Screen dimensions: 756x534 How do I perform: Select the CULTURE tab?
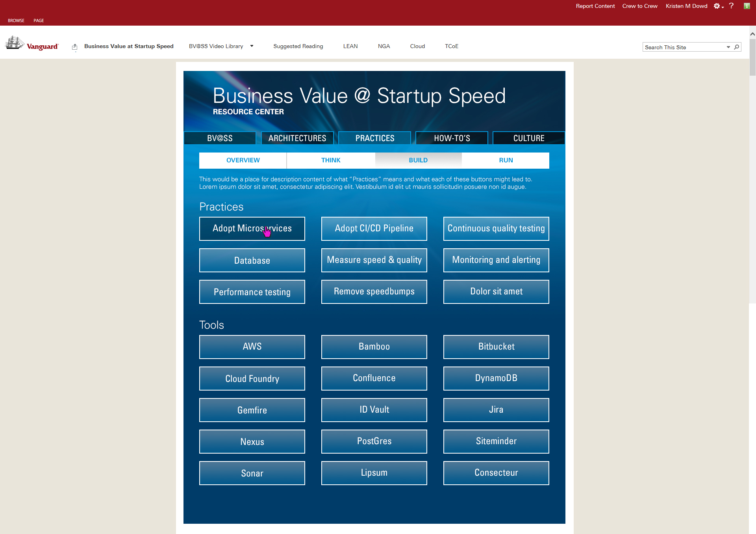click(528, 138)
